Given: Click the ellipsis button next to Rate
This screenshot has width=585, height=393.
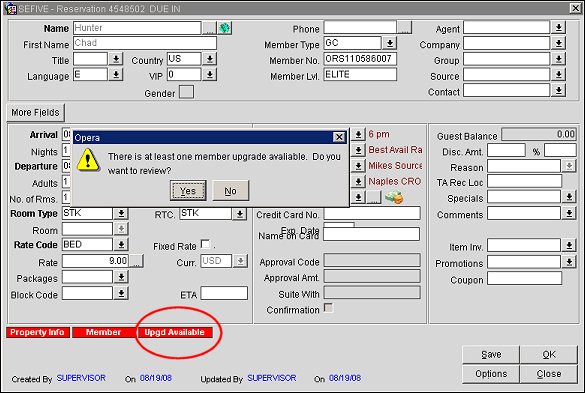Looking at the screenshot, I should pyautogui.click(x=137, y=261).
